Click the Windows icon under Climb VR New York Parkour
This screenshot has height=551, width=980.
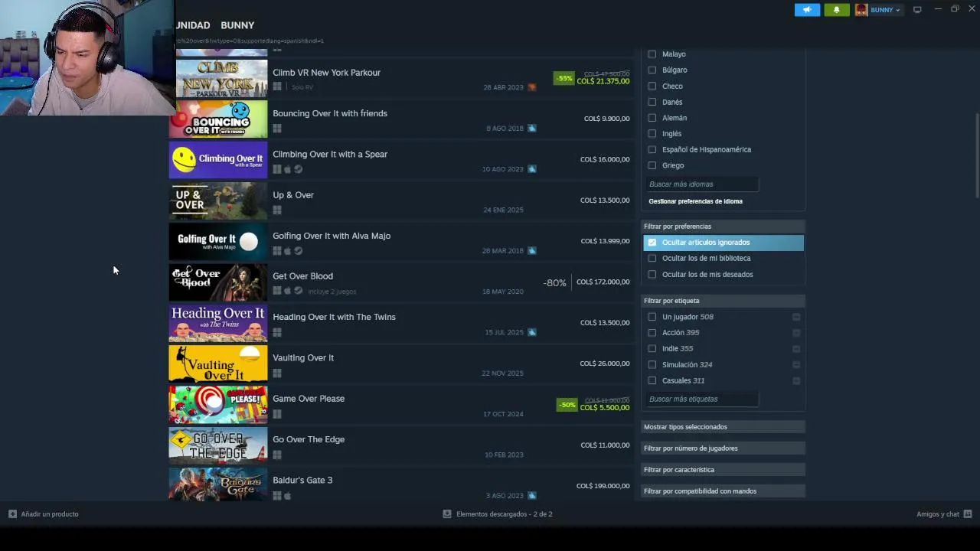click(277, 87)
